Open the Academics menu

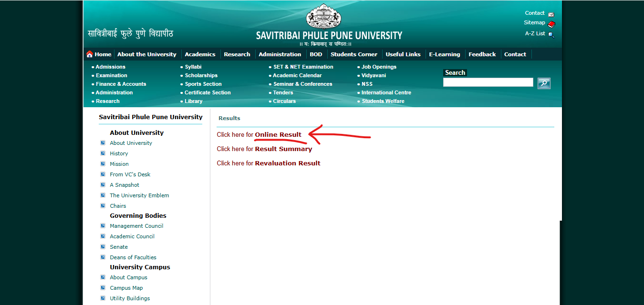click(x=200, y=54)
